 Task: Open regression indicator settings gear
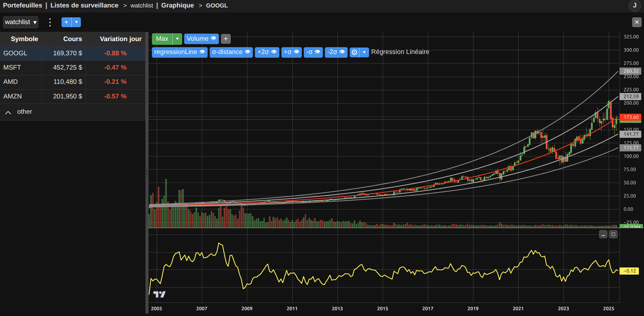[x=354, y=52]
